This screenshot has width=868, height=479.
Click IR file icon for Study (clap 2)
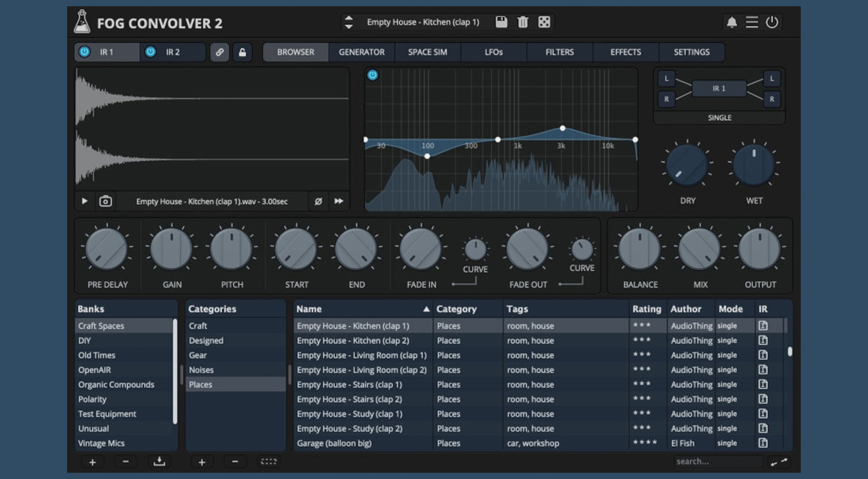point(763,428)
